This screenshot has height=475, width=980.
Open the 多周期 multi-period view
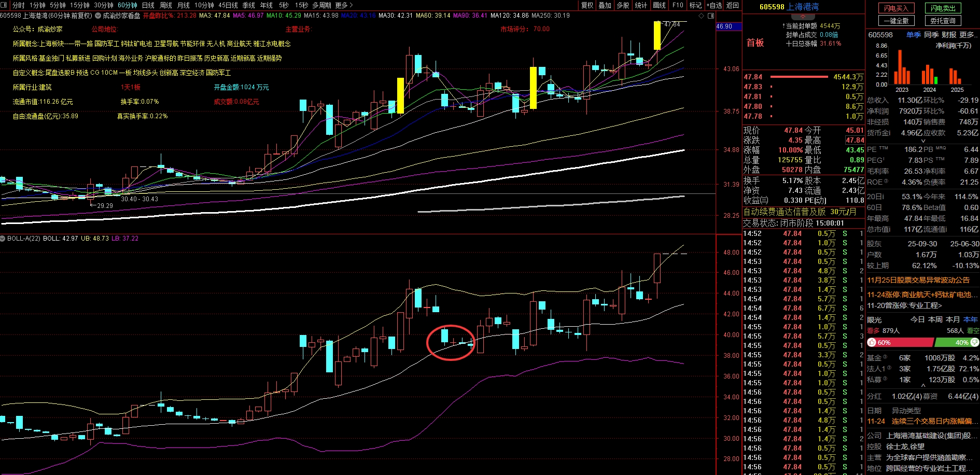point(321,5)
